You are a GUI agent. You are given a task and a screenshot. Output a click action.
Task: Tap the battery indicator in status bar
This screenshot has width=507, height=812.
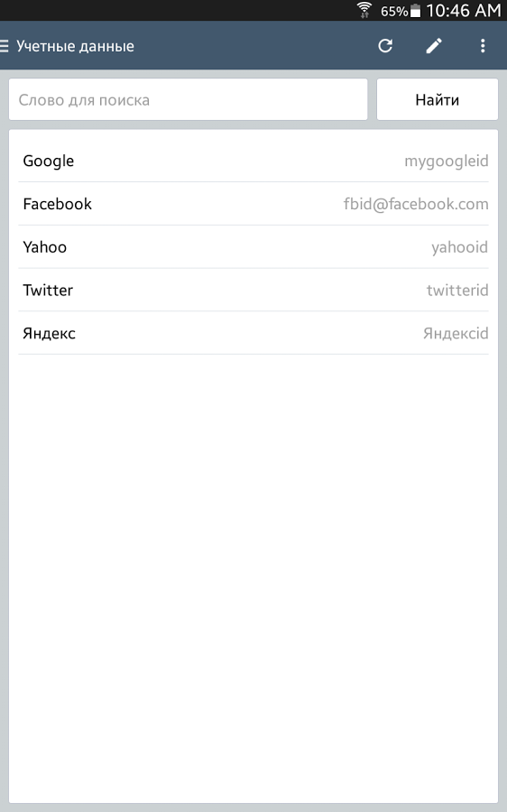[x=415, y=10]
